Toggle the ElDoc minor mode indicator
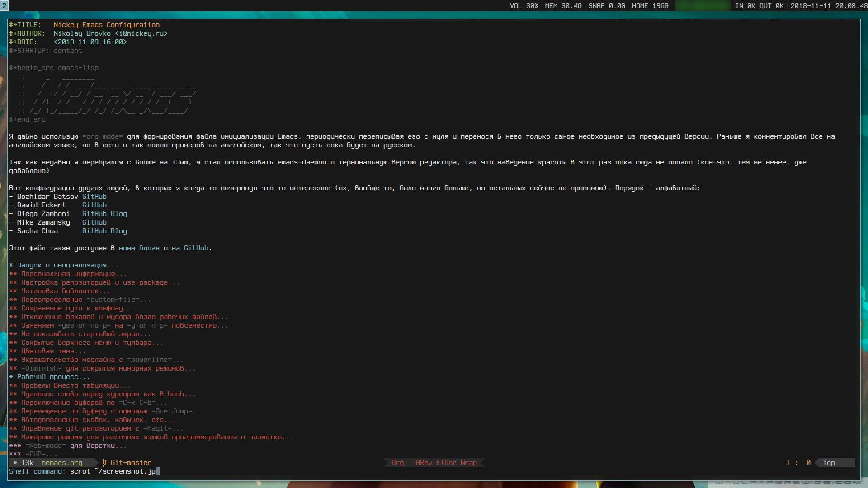 coord(446,463)
